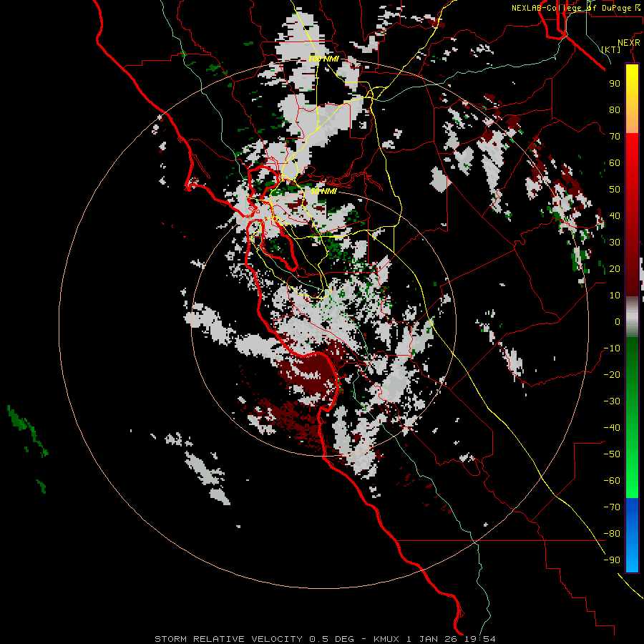Click the -10 knot scale label
This screenshot has height=644, width=644.
(x=612, y=348)
